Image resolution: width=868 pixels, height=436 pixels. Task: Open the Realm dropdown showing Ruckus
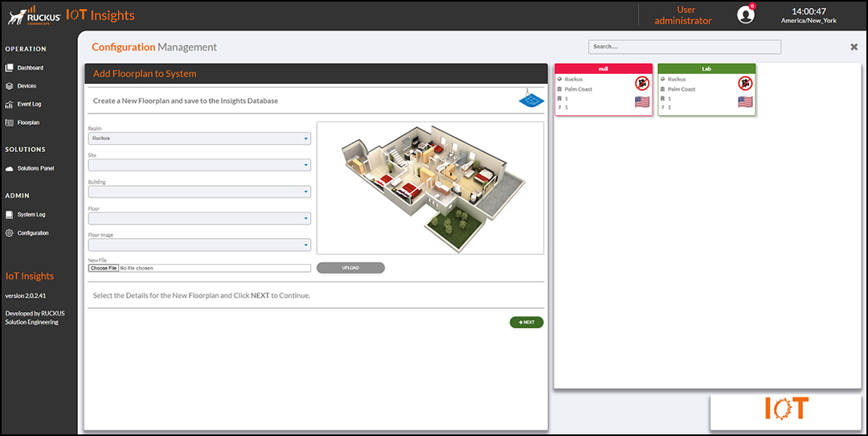pyautogui.click(x=199, y=138)
